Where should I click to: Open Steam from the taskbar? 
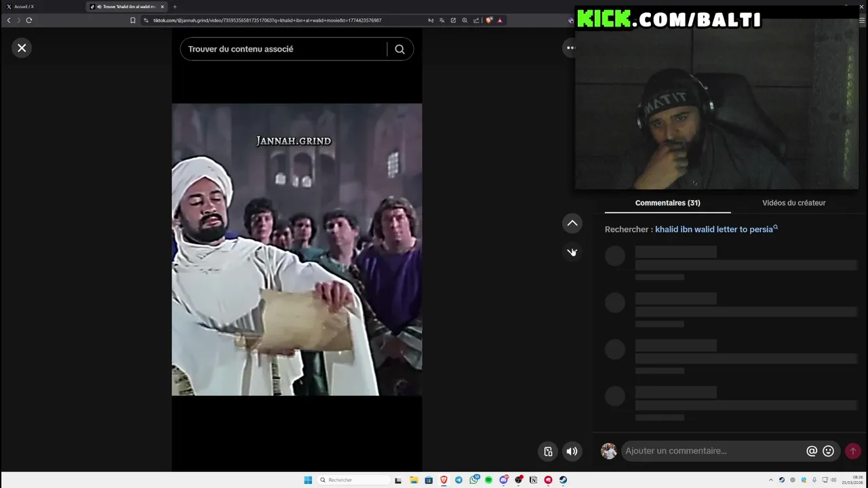563,480
